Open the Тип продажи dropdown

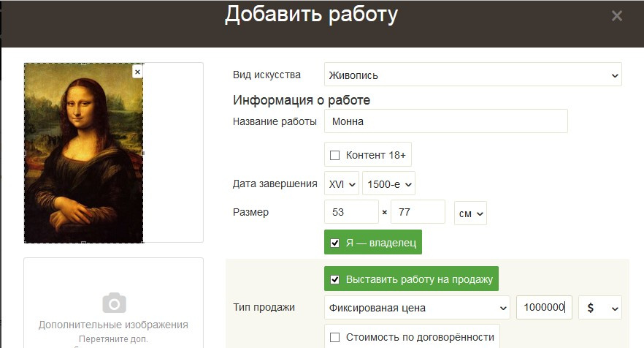pos(417,308)
